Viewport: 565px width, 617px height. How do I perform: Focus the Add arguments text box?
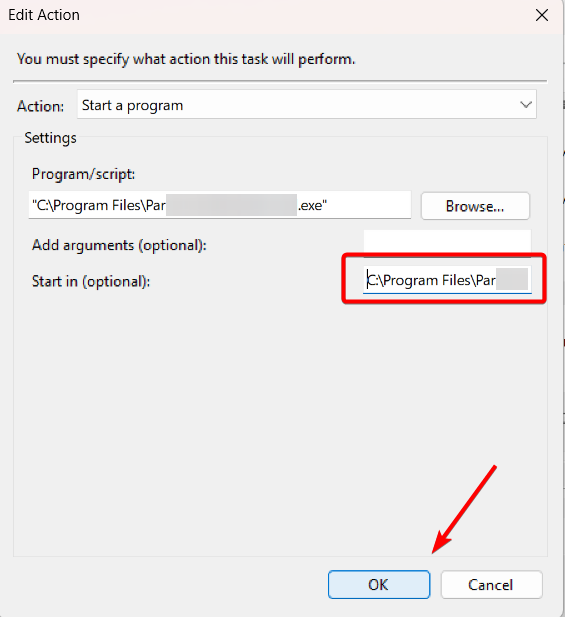pyautogui.click(x=447, y=244)
